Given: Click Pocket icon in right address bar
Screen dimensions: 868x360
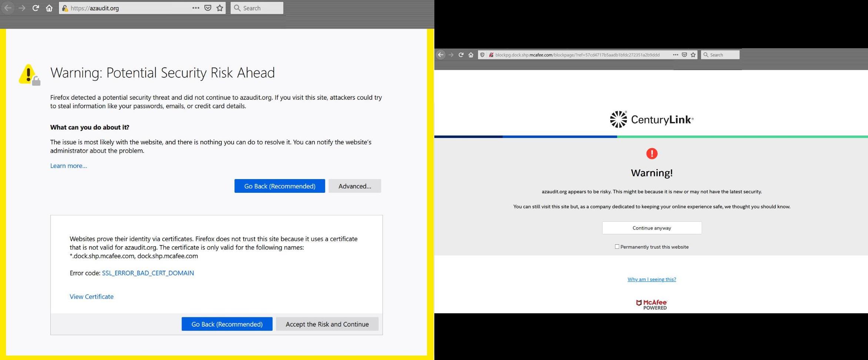Looking at the screenshot, I should 684,55.
